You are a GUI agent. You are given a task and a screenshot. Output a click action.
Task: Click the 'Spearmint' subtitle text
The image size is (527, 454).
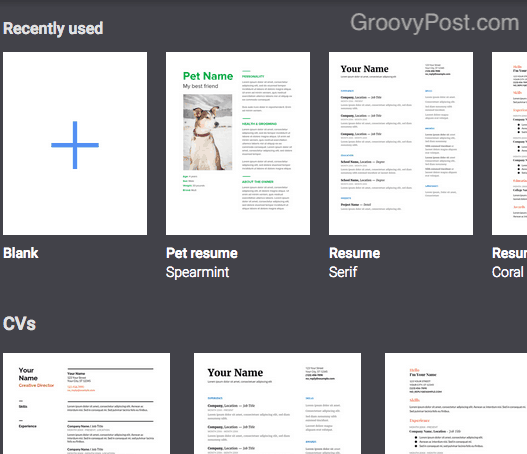click(x=198, y=272)
